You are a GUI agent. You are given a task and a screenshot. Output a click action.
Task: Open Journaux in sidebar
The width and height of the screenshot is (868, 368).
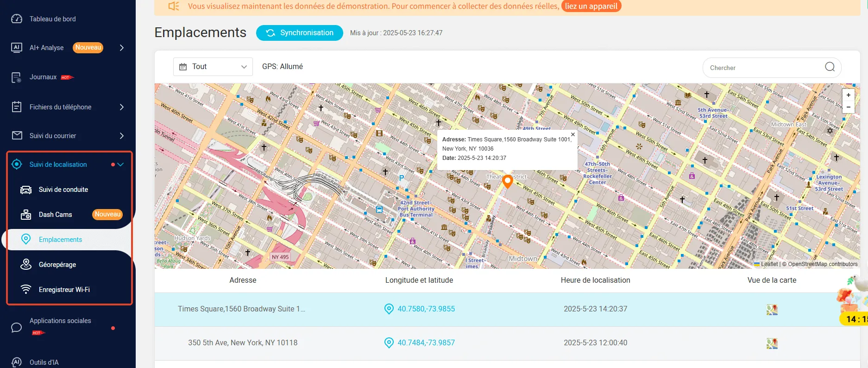[x=43, y=77]
